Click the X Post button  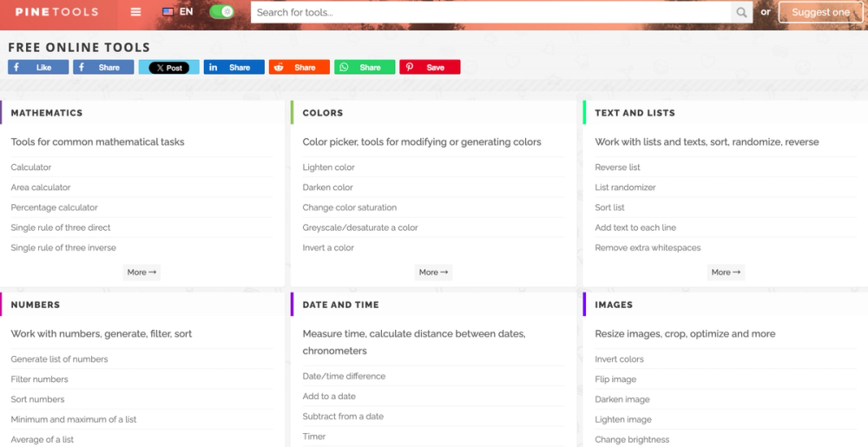(169, 68)
